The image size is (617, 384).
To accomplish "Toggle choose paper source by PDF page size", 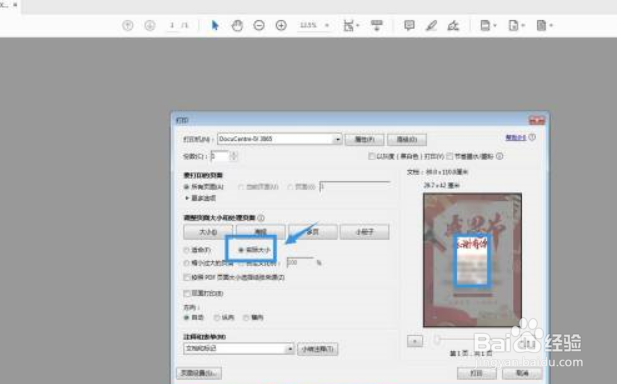I will pos(187,277).
